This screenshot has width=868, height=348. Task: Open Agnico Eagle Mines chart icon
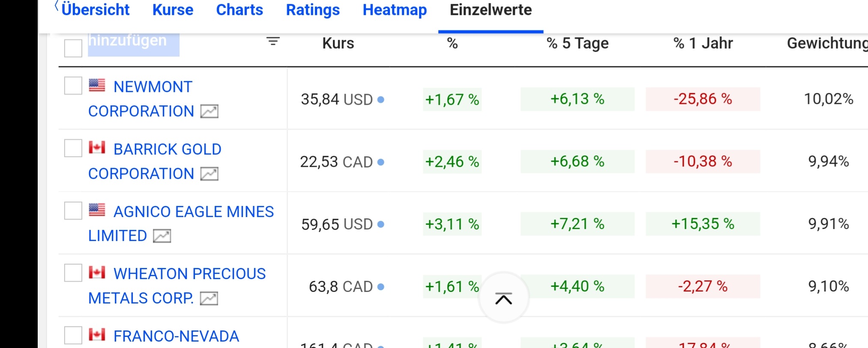pos(162,236)
